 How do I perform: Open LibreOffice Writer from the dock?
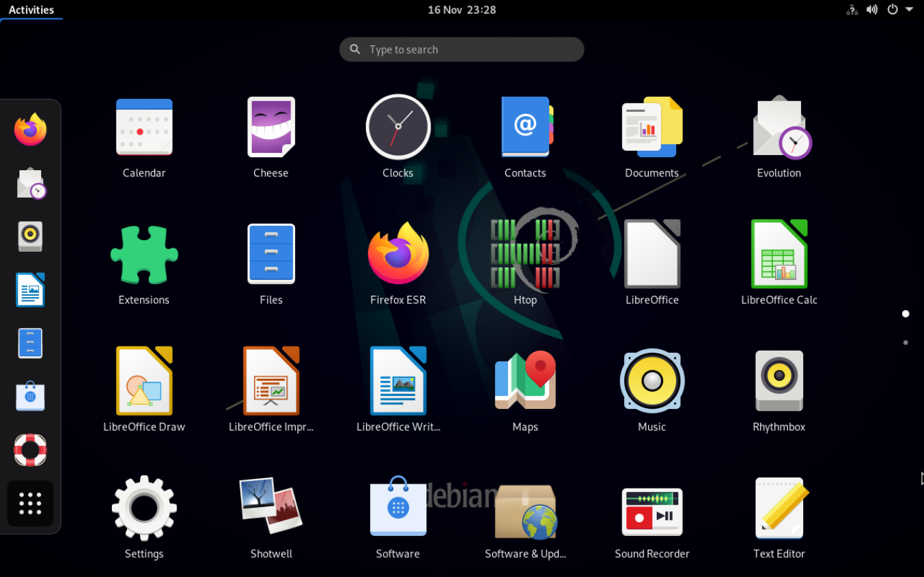30,290
